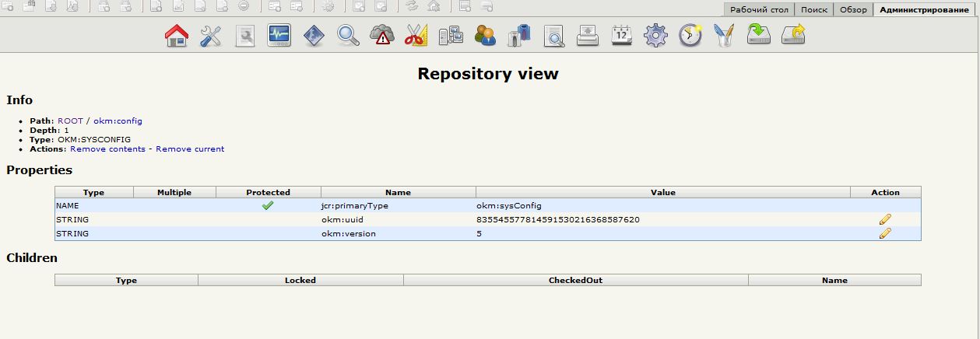Edit the okm:version property pencil icon
Viewport: 980px width, 339px height.
coord(885,233)
